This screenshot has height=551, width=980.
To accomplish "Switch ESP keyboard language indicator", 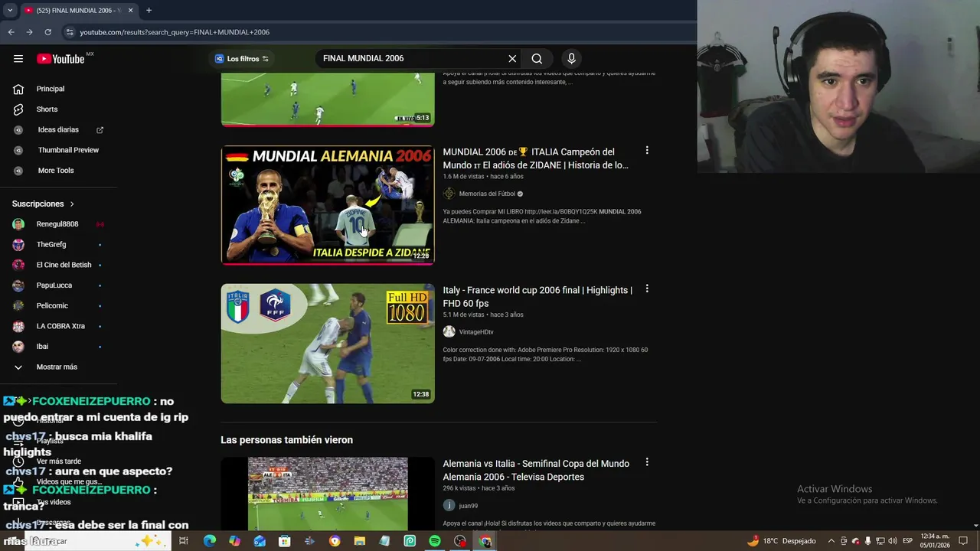I will tap(907, 541).
